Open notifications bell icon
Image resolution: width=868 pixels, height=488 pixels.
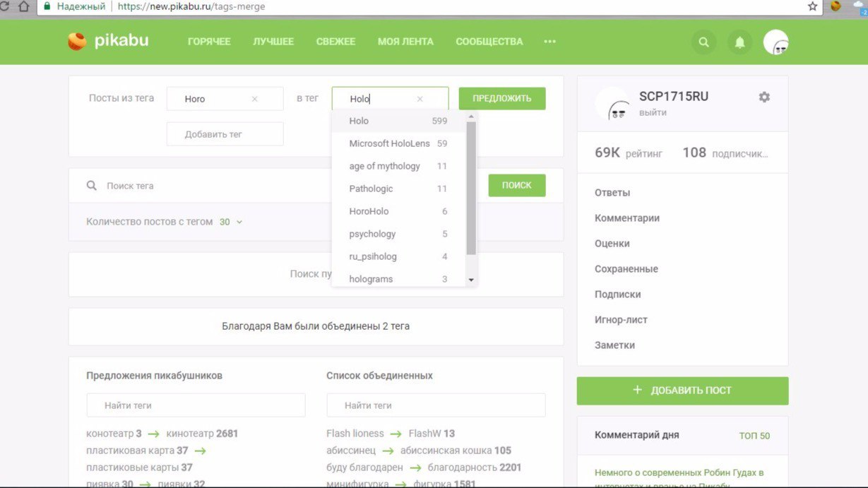[x=739, y=42]
